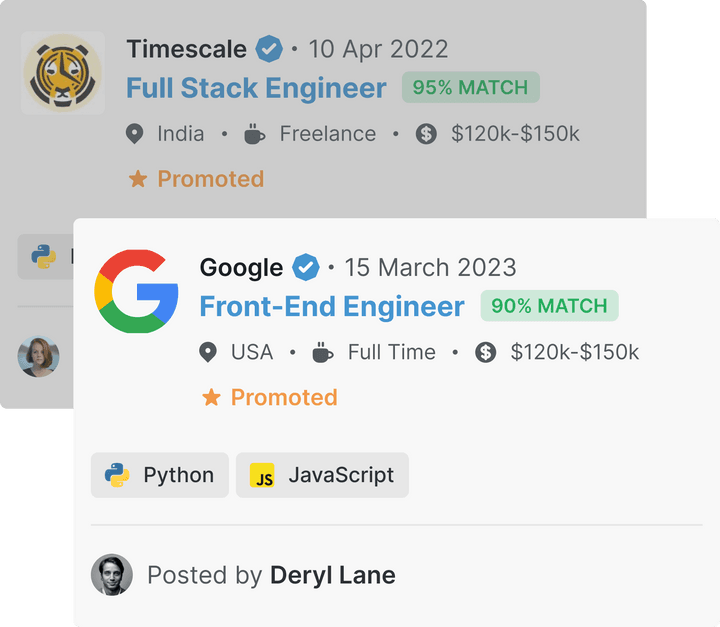
Task: Click the location pin beside USA
Action: coord(208,352)
